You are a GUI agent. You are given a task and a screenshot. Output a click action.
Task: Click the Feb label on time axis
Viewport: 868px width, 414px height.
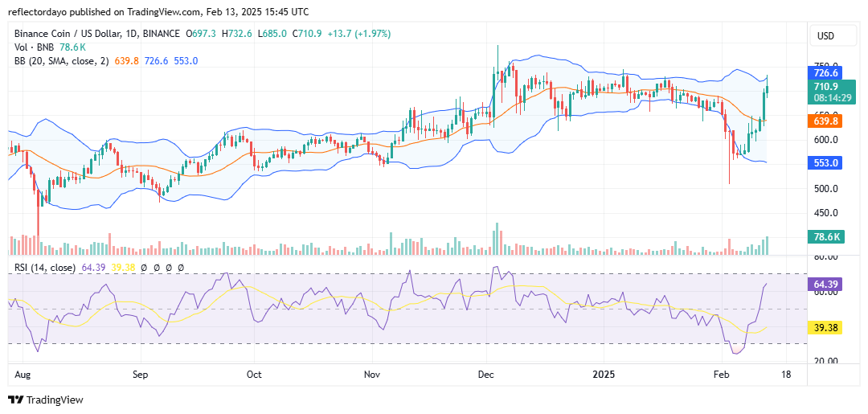pos(721,374)
